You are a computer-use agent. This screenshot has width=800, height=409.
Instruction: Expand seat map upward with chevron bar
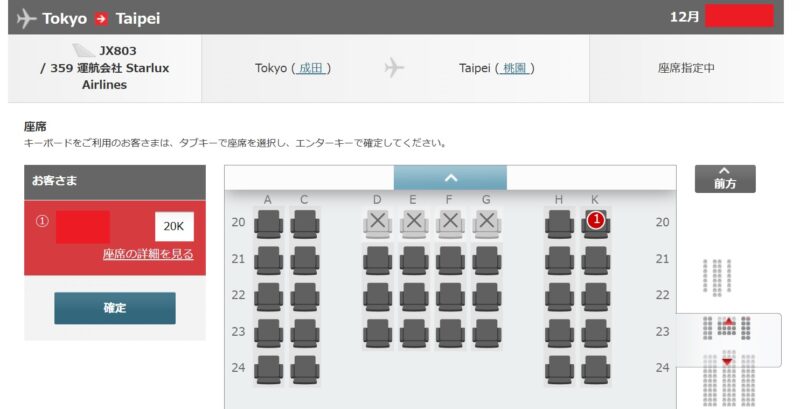click(x=450, y=178)
